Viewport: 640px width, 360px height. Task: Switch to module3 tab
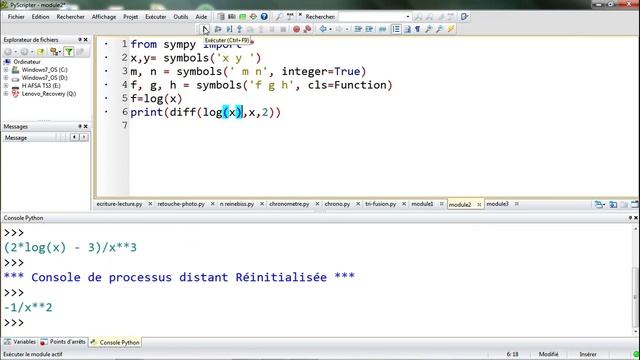pyautogui.click(x=497, y=204)
